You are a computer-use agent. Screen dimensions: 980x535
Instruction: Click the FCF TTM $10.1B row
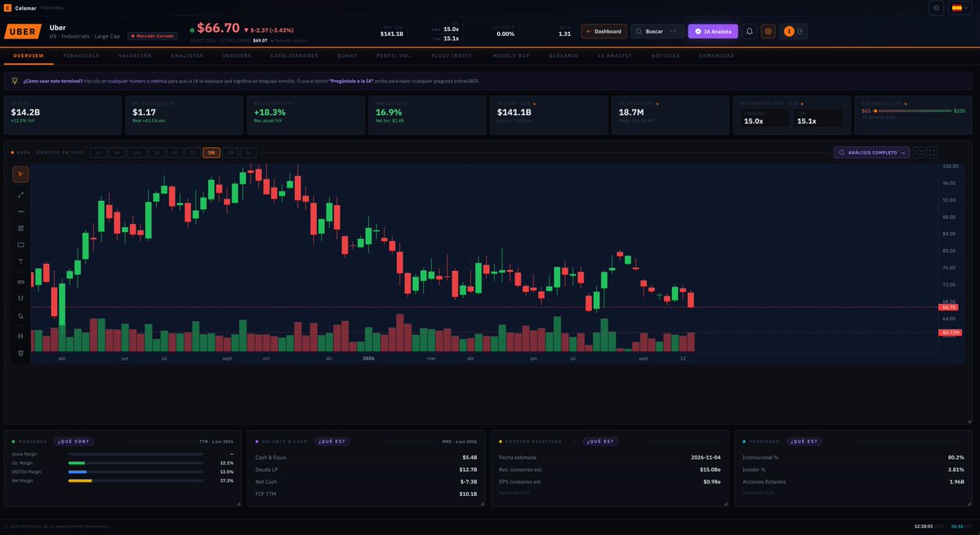point(366,494)
